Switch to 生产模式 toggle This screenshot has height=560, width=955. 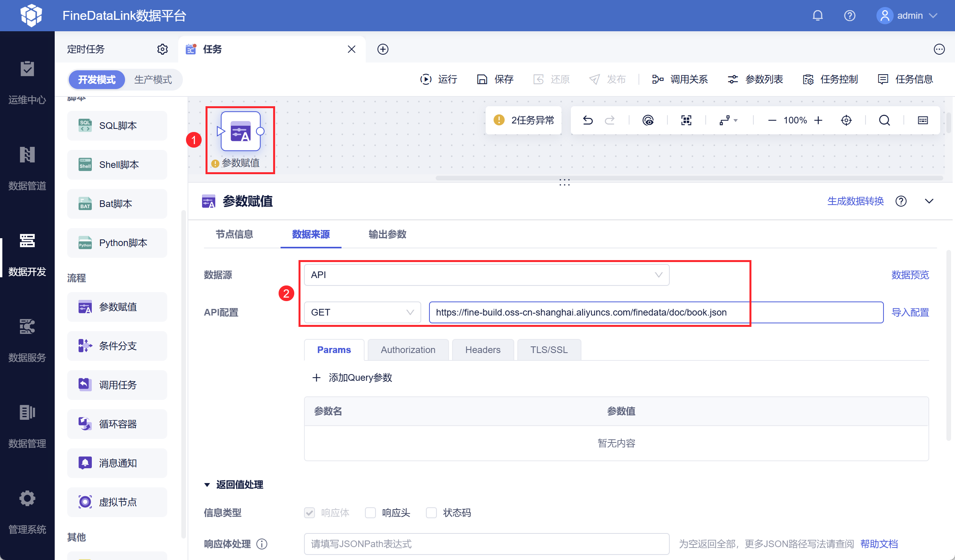click(x=153, y=80)
